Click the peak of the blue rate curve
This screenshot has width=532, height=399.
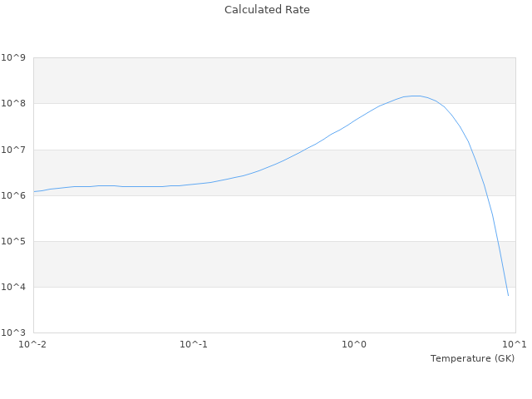[x=416, y=96]
